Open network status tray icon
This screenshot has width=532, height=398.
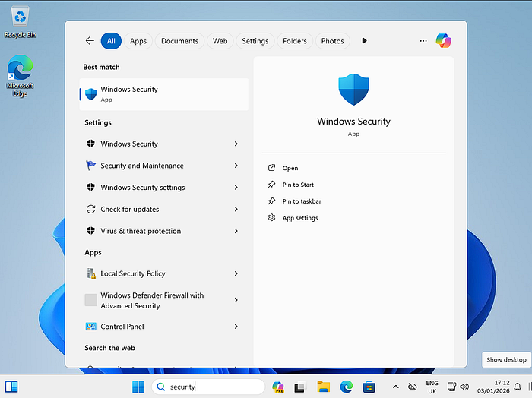click(451, 387)
